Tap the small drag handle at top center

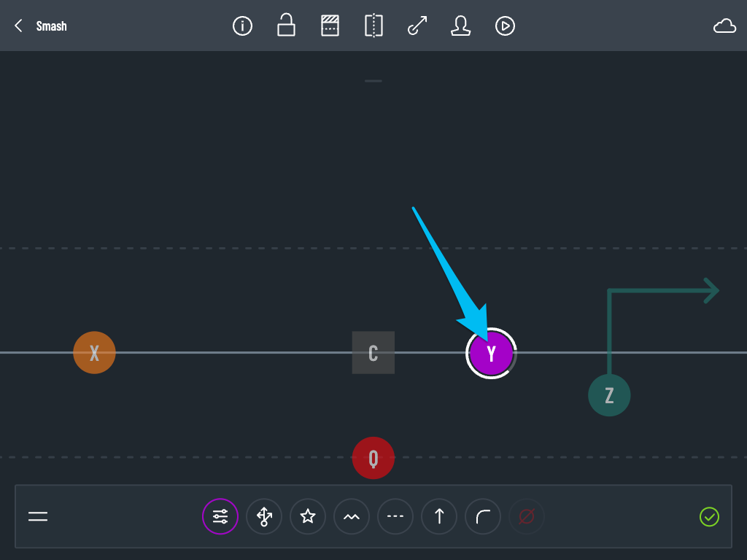tap(373, 81)
